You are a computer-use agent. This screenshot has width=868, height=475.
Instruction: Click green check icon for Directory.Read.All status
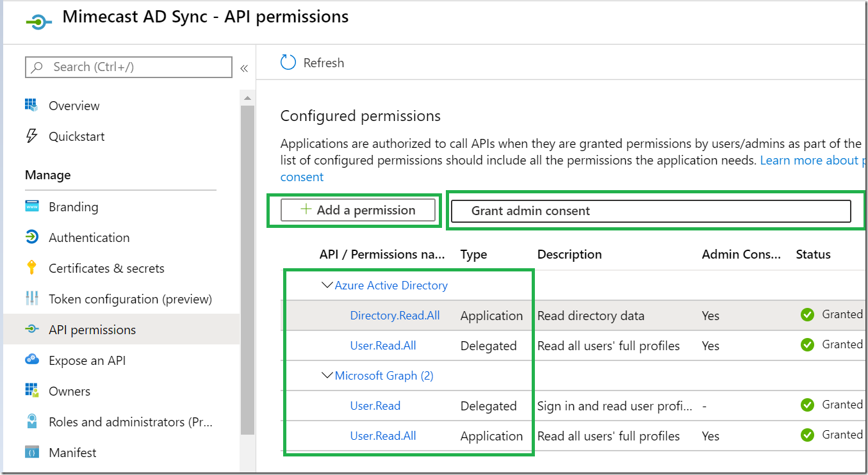[808, 314]
